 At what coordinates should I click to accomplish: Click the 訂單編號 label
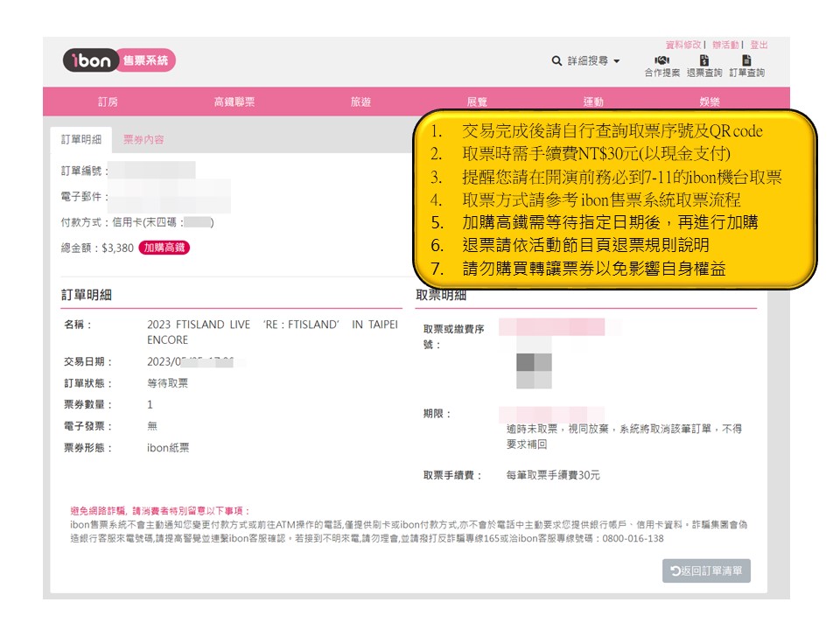pos(84,171)
